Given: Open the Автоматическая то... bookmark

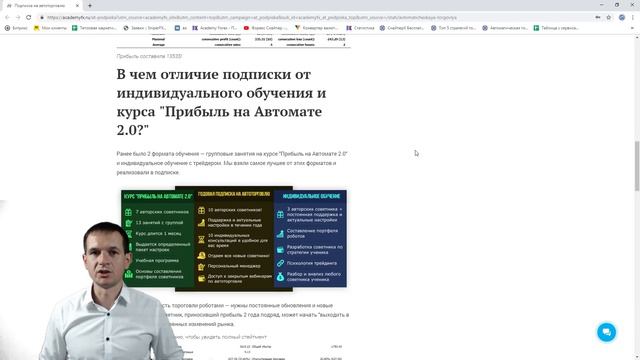Looking at the screenshot, I should pos(505,28).
